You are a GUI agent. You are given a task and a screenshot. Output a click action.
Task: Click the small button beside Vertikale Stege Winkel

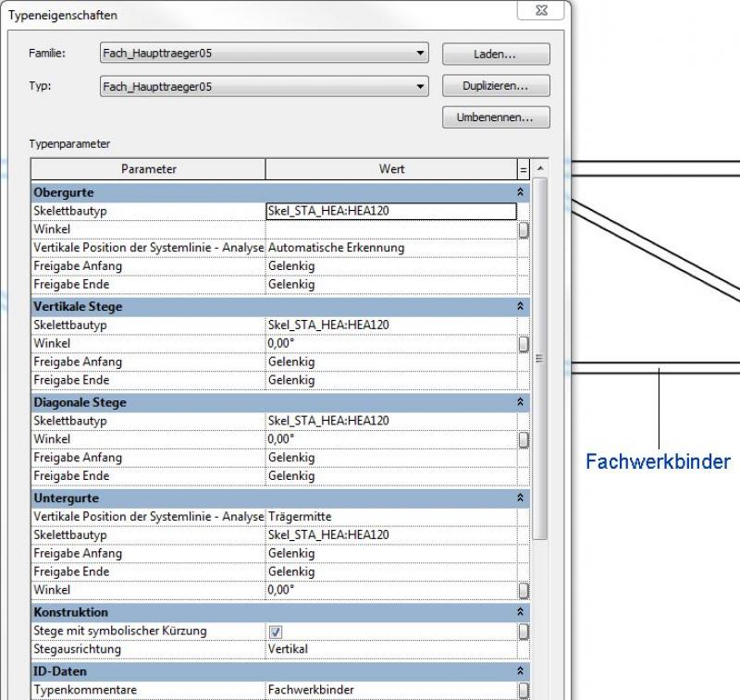[524, 344]
